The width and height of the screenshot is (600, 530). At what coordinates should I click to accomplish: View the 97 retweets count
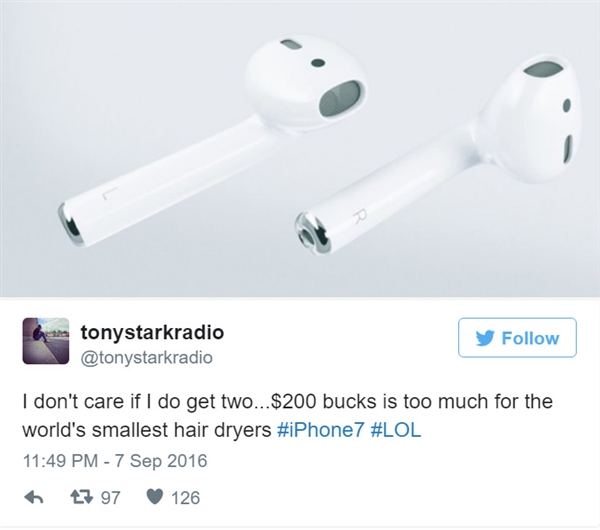tap(111, 498)
